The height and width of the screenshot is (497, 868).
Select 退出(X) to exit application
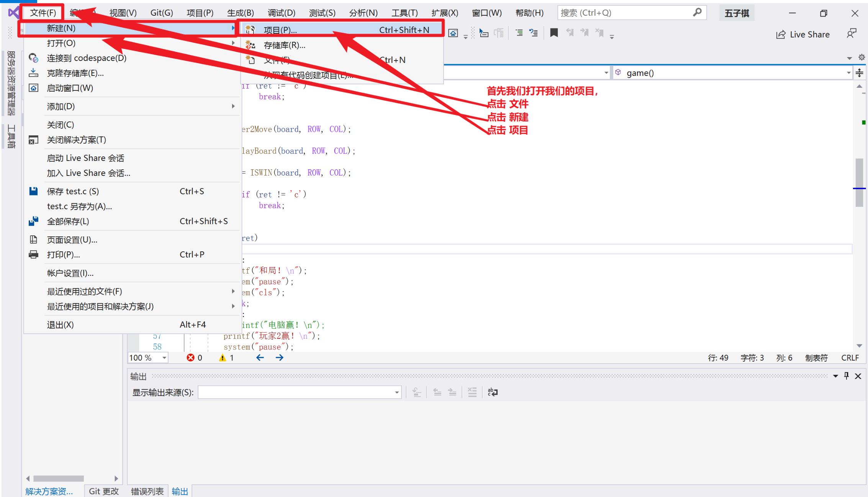tap(60, 324)
